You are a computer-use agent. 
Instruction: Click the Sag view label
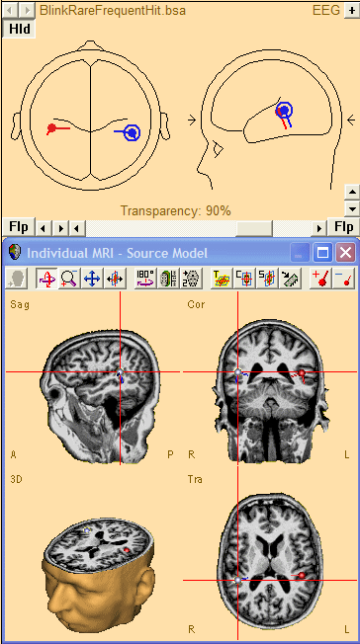pos(20,305)
